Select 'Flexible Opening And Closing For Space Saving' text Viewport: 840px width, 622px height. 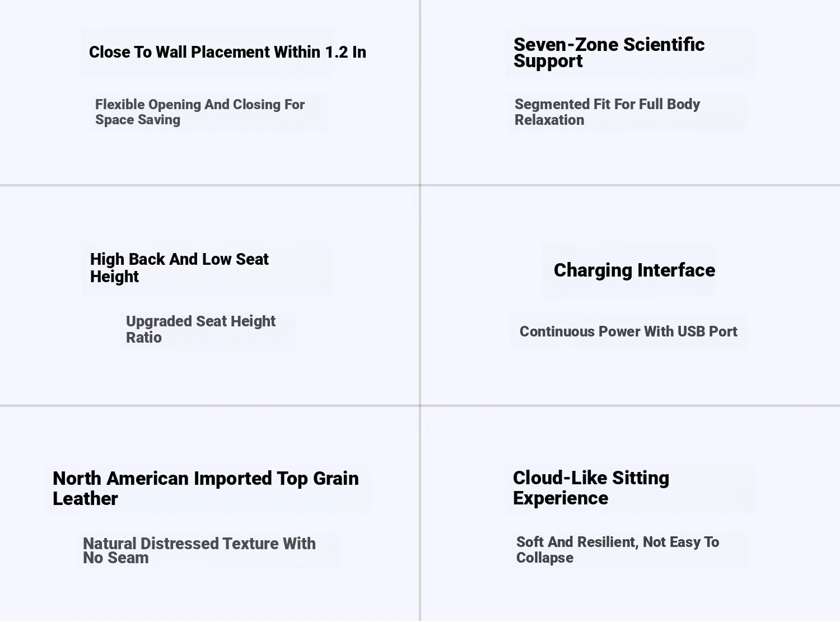click(200, 112)
